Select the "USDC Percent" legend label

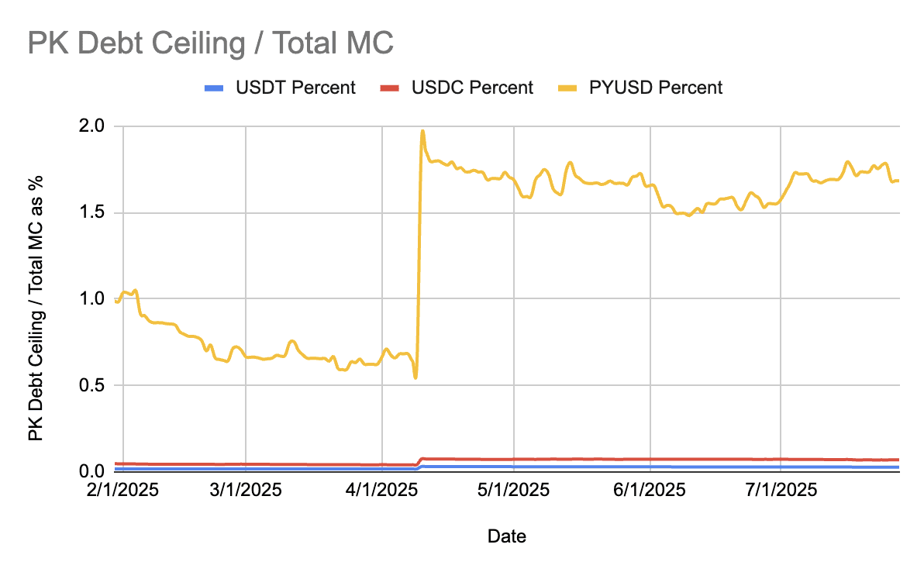(473, 88)
